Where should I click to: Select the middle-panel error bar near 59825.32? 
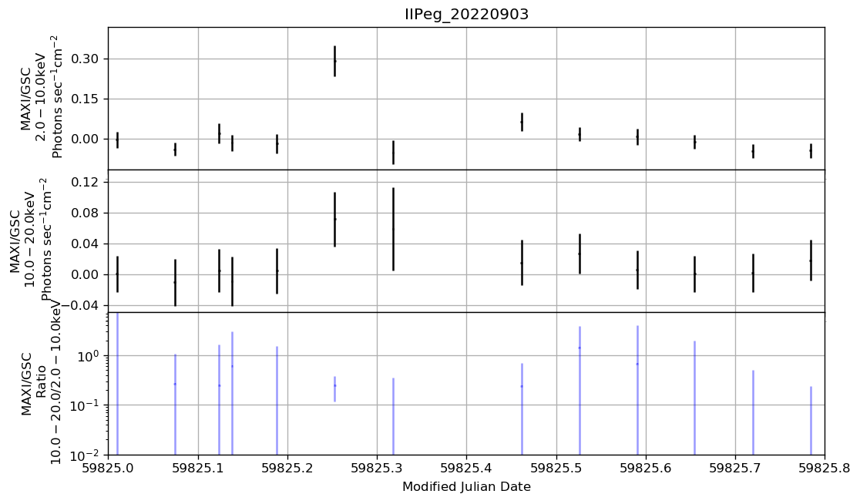click(x=393, y=229)
